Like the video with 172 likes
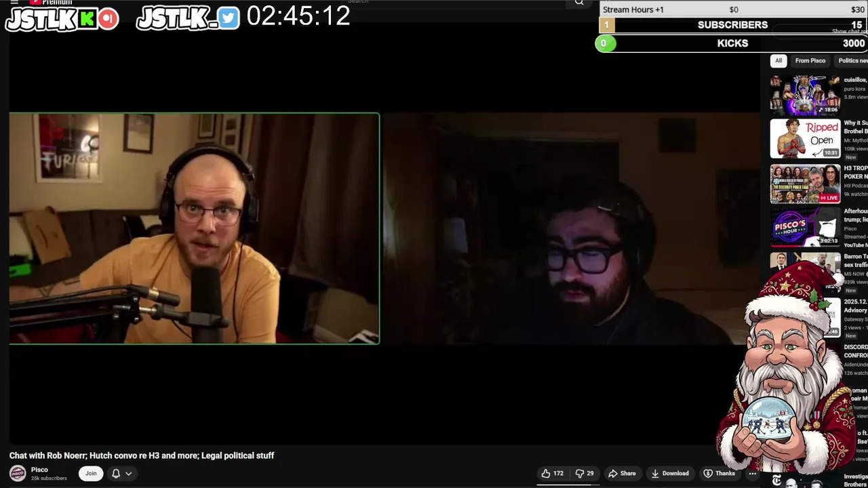The height and width of the screenshot is (488, 868). point(552,473)
